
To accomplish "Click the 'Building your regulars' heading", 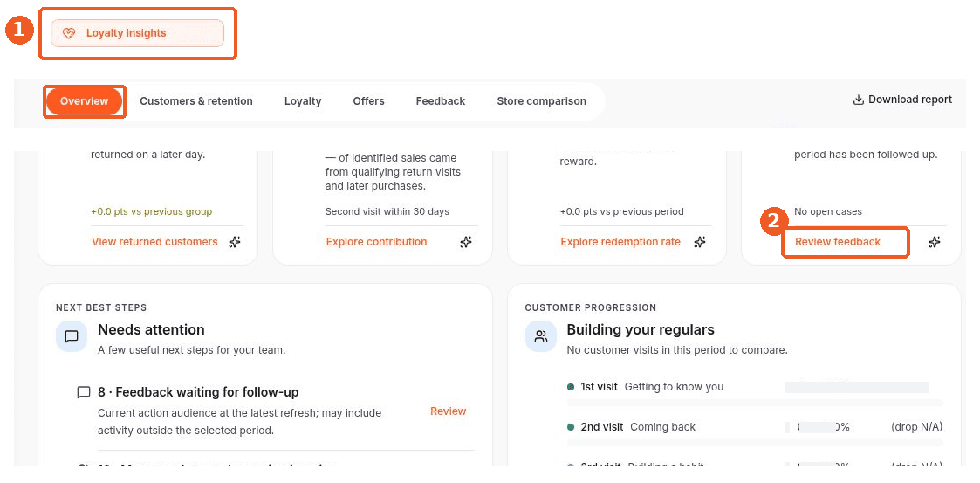I will 641,330.
